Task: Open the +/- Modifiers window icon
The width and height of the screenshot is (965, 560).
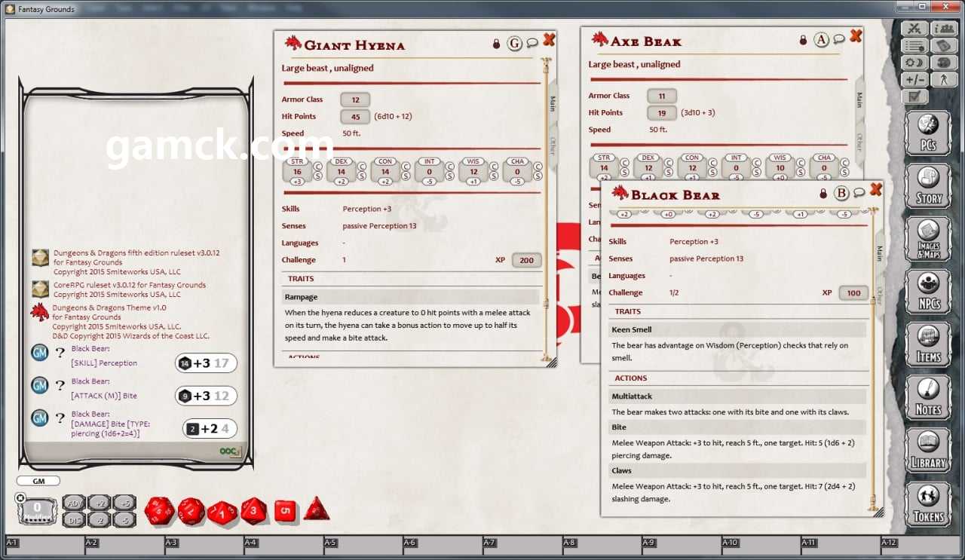Action: 914,79
